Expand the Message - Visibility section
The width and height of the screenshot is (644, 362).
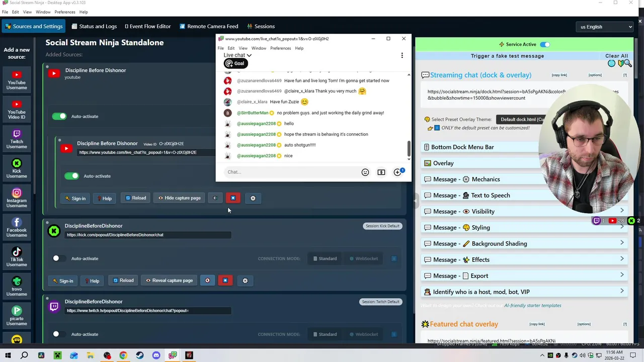click(523, 211)
